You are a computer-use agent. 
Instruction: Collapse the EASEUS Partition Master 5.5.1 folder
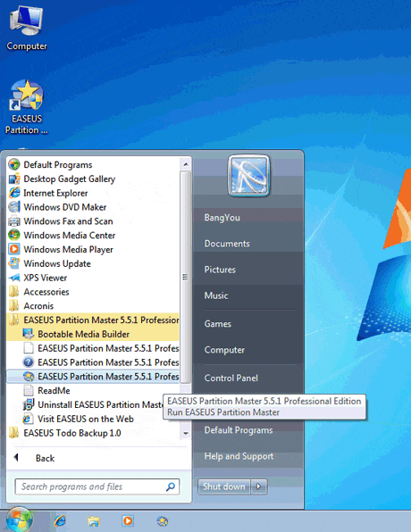point(94,320)
